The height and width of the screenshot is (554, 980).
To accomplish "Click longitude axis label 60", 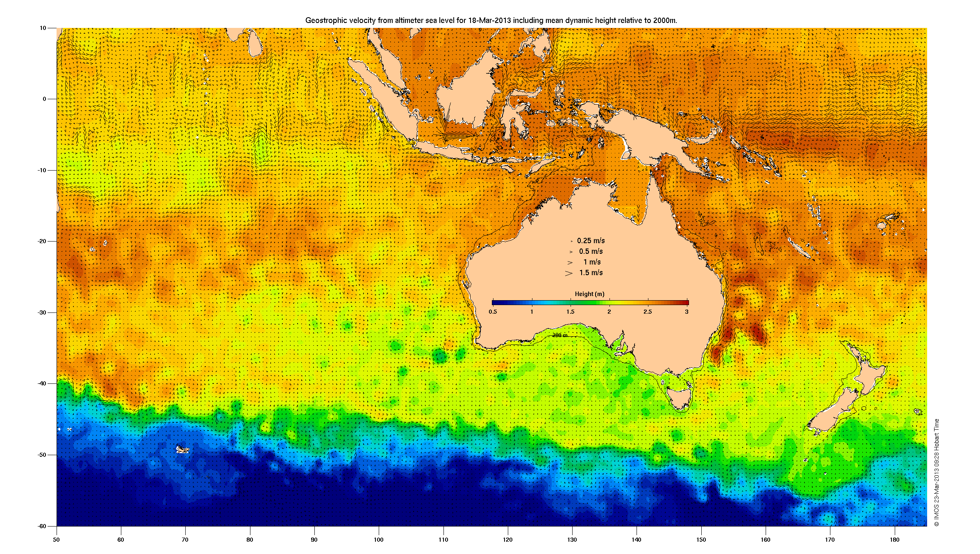I will click(121, 540).
